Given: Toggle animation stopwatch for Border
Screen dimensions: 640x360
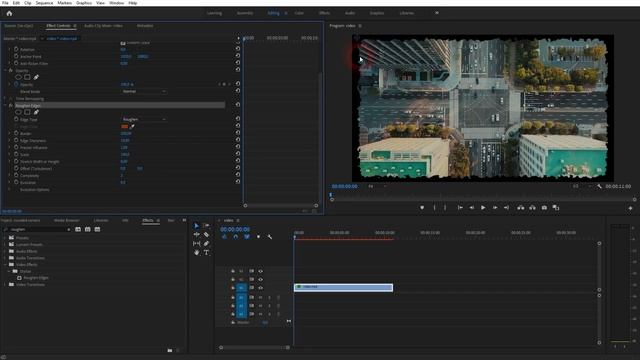Looking at the screenshot, I should point(16,133).
